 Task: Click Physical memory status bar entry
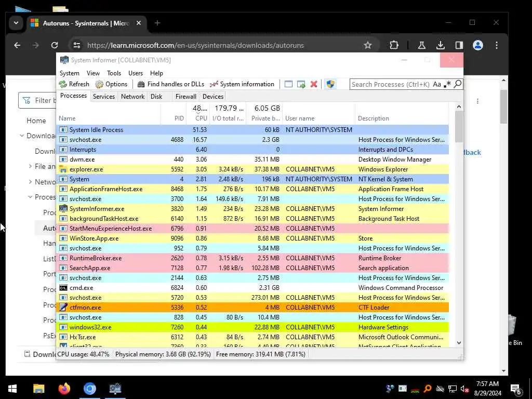tap(163, 354)
